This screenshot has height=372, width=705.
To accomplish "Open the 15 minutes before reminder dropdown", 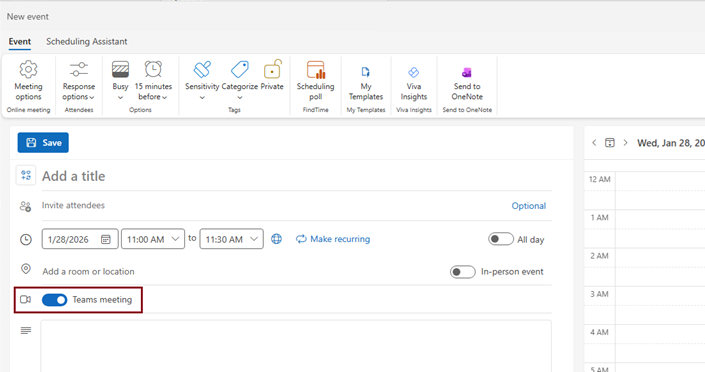I will tap(153, 82).
